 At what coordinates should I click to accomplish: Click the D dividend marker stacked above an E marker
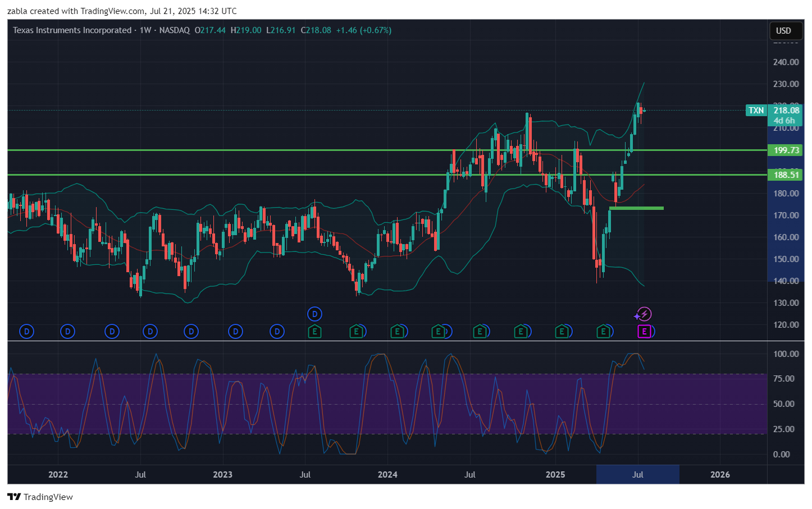point(314,314)
